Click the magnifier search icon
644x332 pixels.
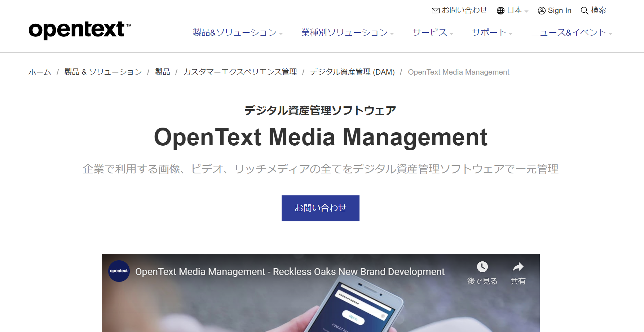pyautogui.click(x=585, y=11)
